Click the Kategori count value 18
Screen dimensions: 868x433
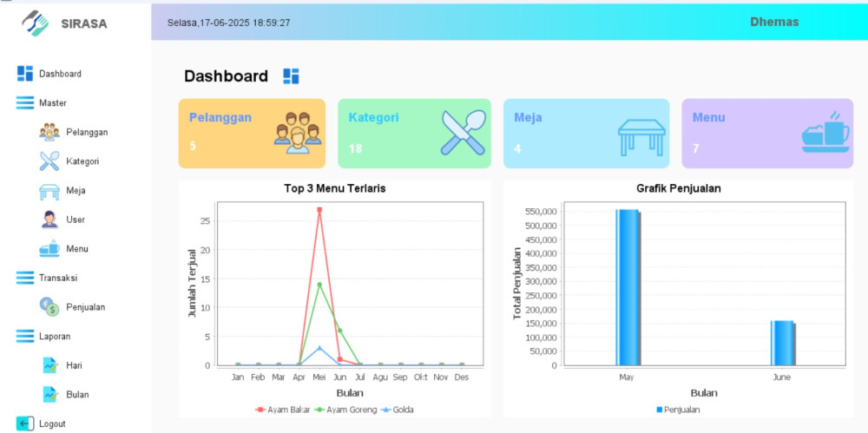[x=355, y=148]
